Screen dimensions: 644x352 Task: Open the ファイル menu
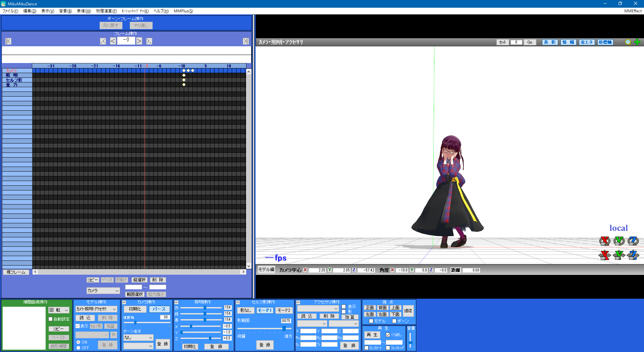point(10,11)
